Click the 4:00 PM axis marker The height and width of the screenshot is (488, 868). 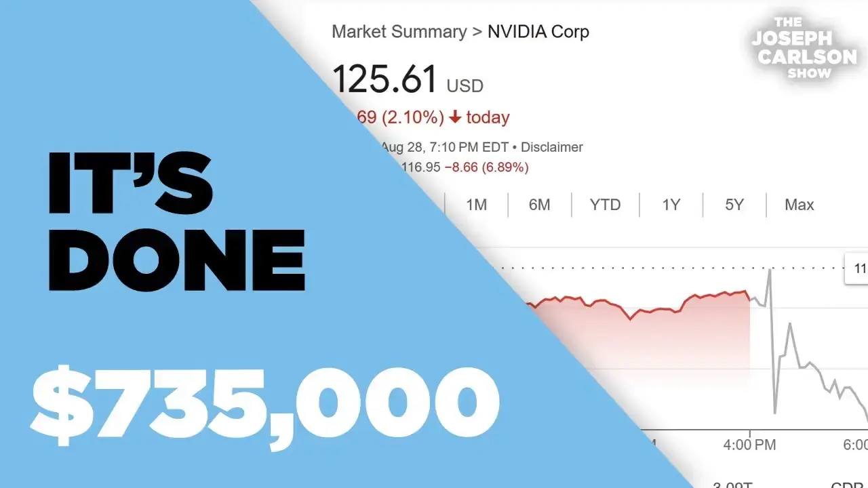coord(749,445)
